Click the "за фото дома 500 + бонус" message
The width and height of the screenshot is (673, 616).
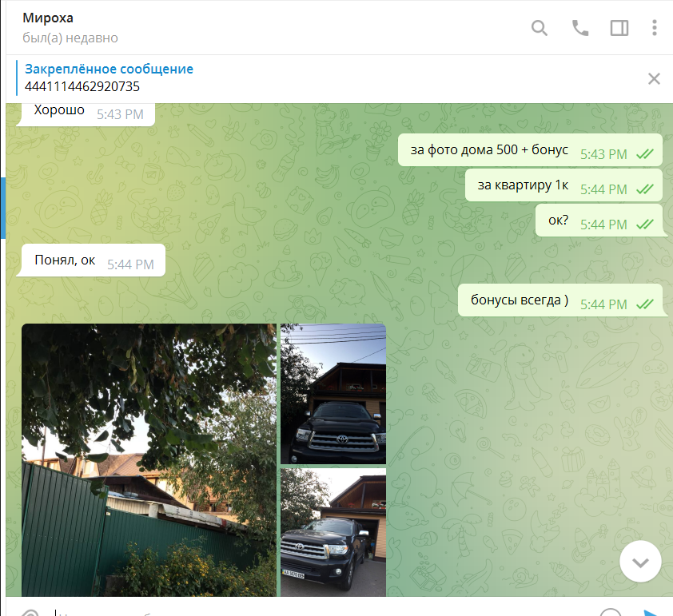point(489,150)
